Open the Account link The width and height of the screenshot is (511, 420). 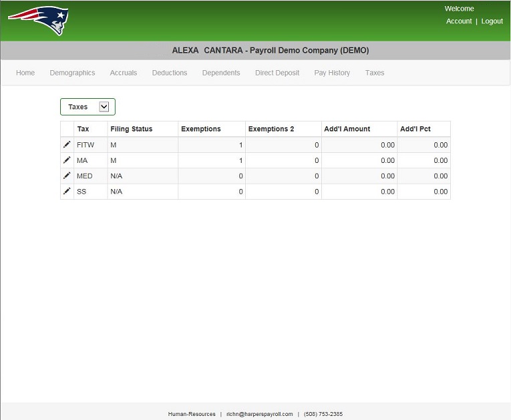(x=459, y=21)
